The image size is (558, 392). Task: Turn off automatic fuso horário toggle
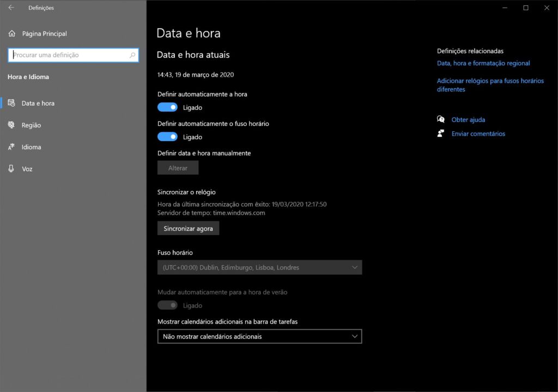(x=167, y=137)
